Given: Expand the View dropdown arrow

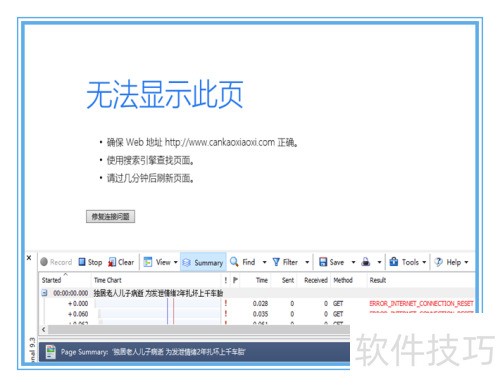Looking at the screenshot, I should (176, 262).
